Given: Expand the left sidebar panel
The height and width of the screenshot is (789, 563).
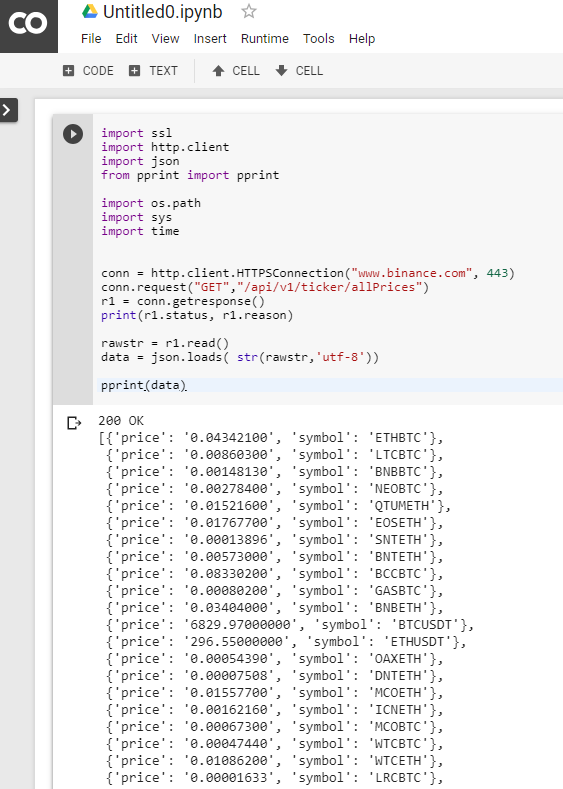Looking at the screenshot, I should [x=8, y=110].
